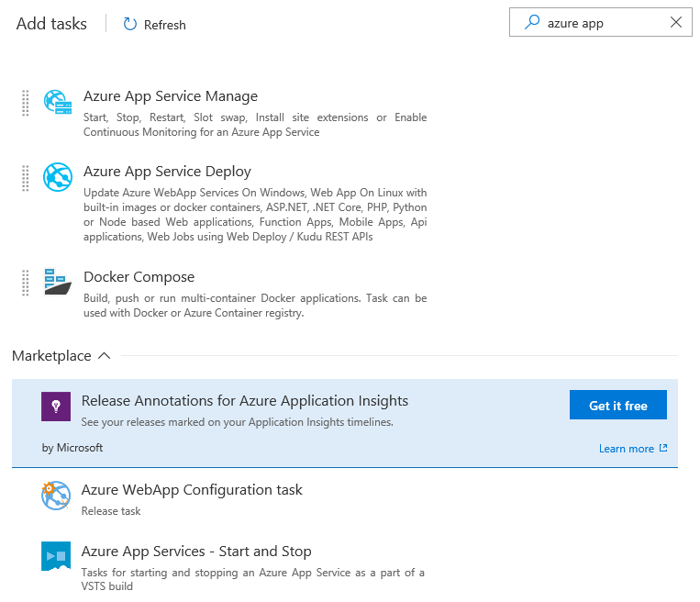Click the Azure WebApp Configuration task icon
This screenshot has width=700, height=602.
[56, 496]
